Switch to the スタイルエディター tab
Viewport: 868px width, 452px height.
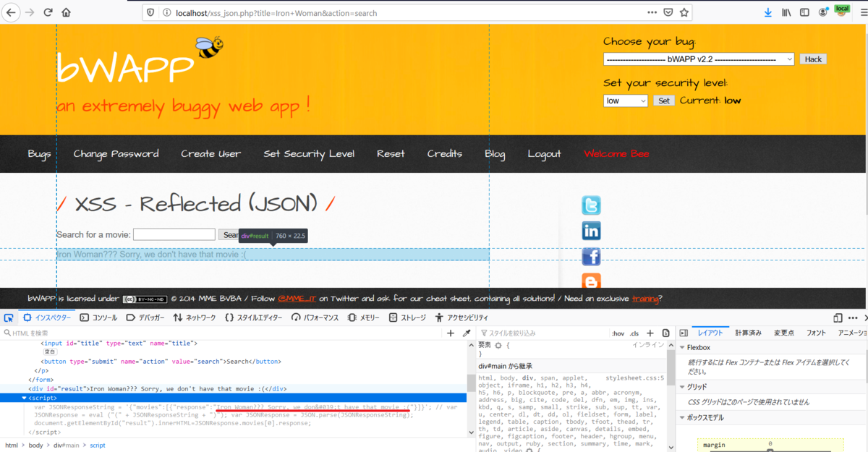[254, 317]
